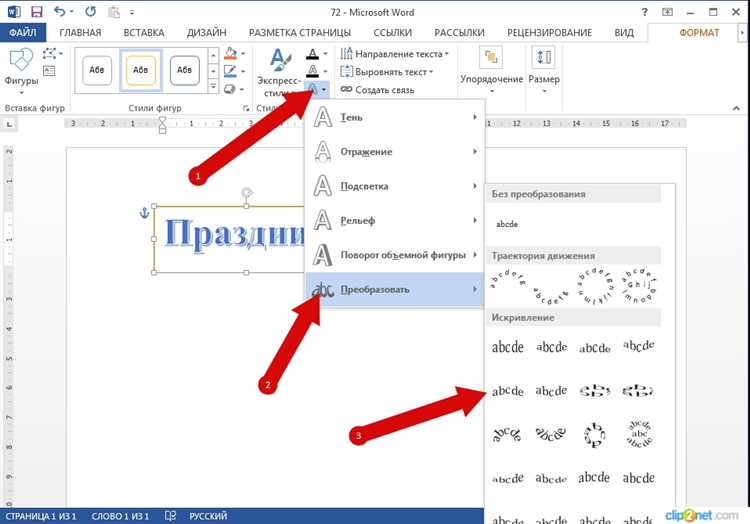
Task: Open the Фигуры shapes gallery
Action: pos(21,71)
